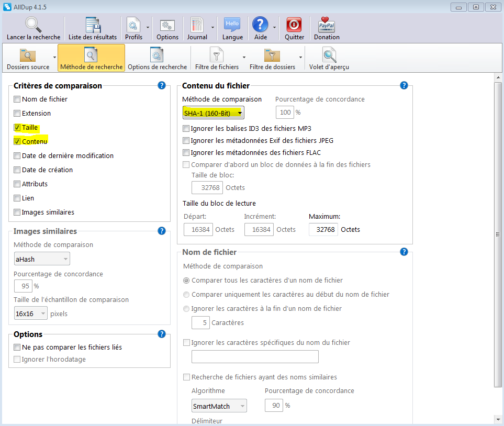
Task: Click the Maximum block size input field
Action: 323,229
